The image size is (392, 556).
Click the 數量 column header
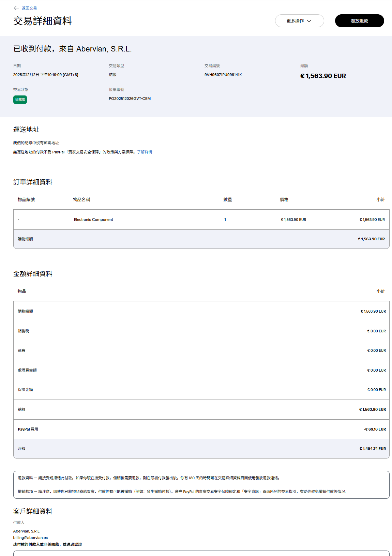click(228, 199)
